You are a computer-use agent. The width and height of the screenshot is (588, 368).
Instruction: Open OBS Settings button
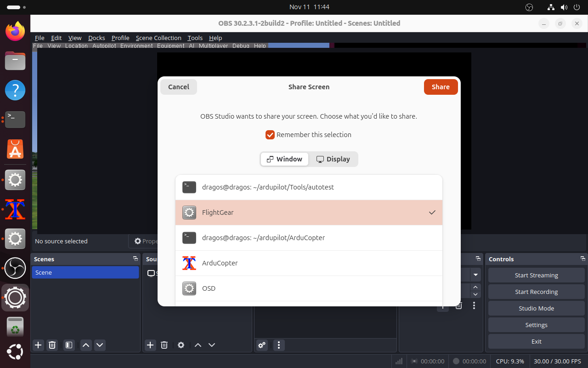pos(536,325)
